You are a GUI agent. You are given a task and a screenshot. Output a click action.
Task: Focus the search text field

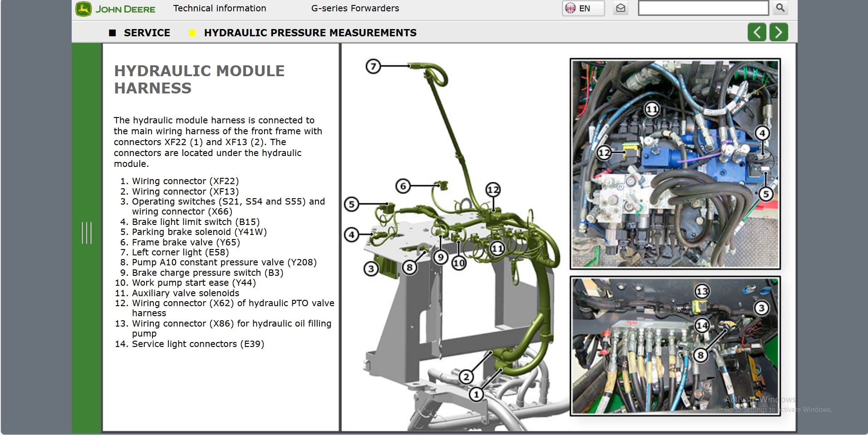pos(703,8)
